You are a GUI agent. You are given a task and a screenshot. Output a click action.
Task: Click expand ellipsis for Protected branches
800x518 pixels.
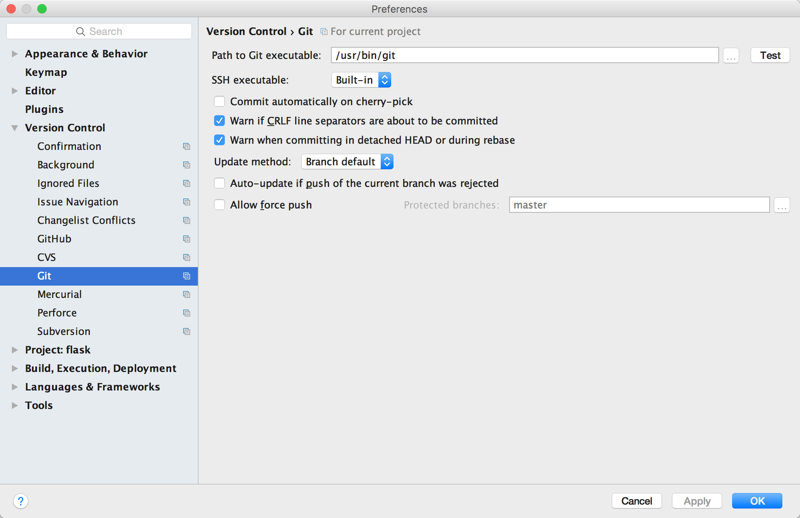pyautogui.click(x=781, y=205)
